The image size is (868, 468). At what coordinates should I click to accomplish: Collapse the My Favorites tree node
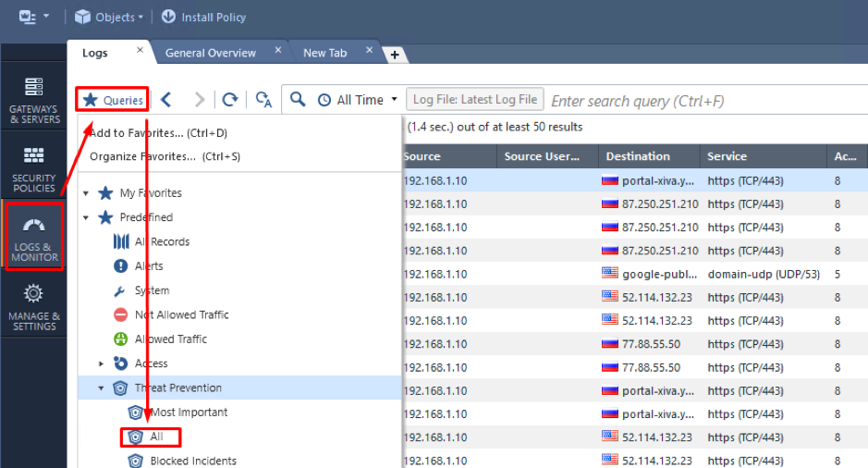(x=86, y=193)
